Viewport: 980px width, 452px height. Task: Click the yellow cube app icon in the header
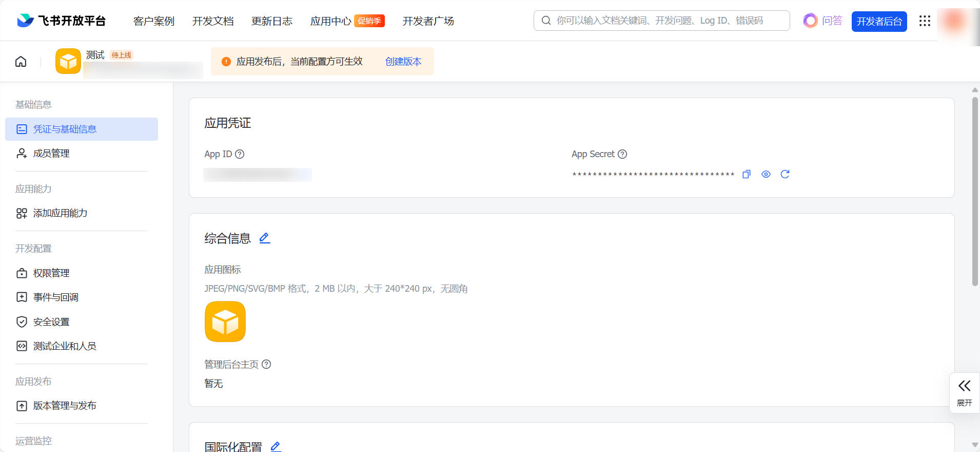[x=68, y=61]
